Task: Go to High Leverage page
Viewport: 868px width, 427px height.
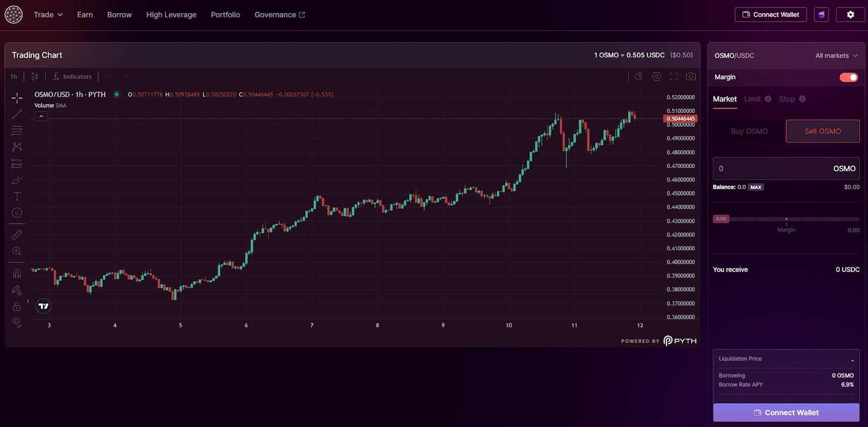Action: click(x=171, y=15)
